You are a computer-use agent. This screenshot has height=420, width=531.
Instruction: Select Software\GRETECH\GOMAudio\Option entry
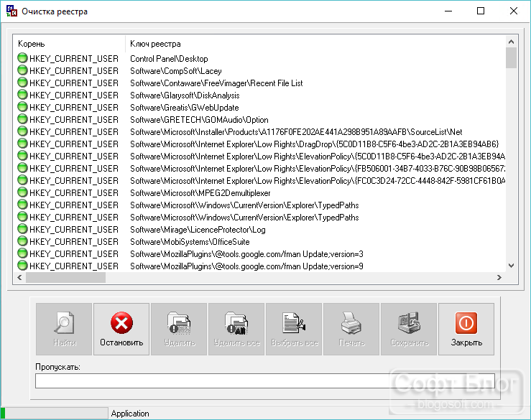(x=199, y=120)
